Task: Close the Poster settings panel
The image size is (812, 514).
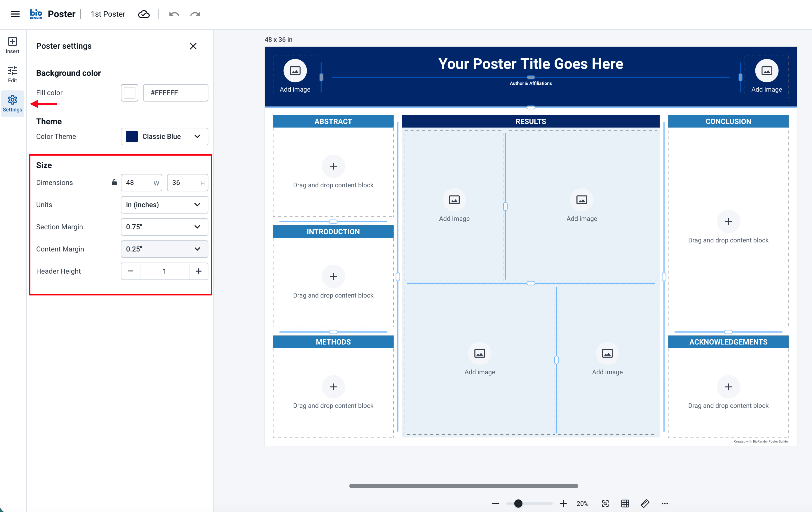Action: point(193,46)
